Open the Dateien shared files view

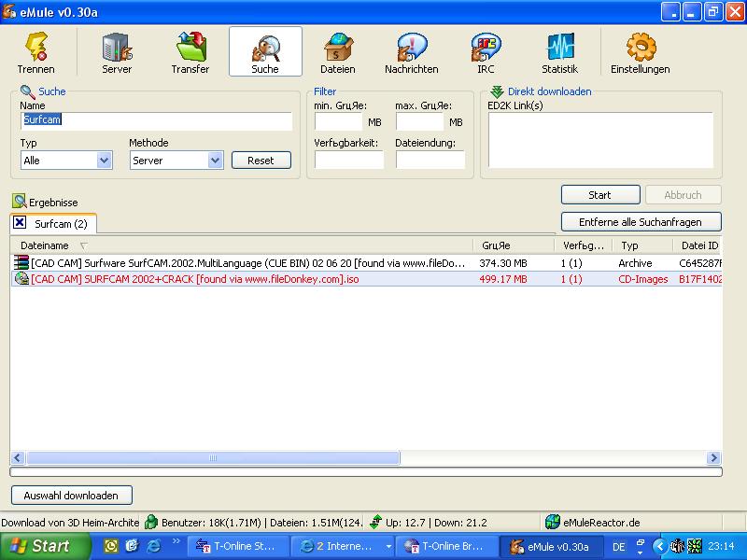coord(338,51)
